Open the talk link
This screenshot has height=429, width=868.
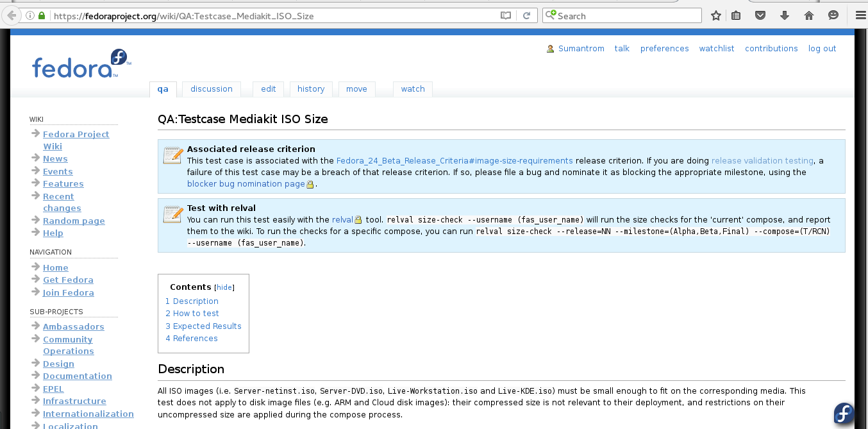coord(622,49)
